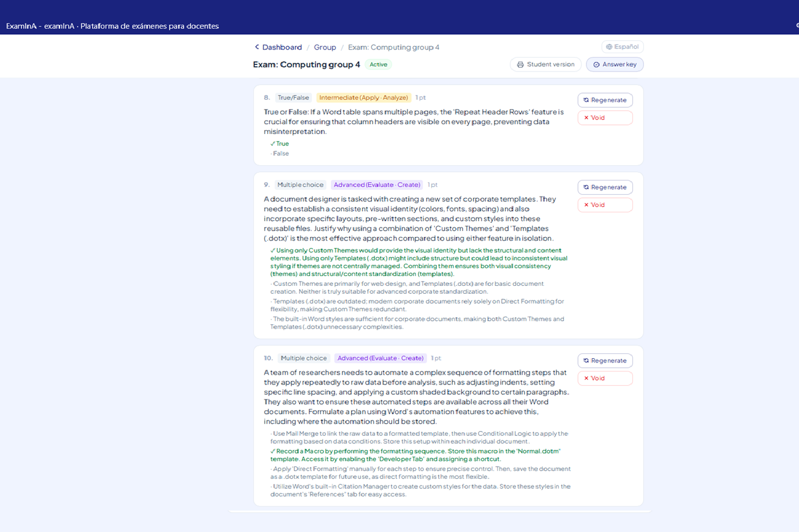This screenshot has width=799, height=532.
Task: Click the question 8 text about Repeat Header Rows
Action: coord(414,122)
